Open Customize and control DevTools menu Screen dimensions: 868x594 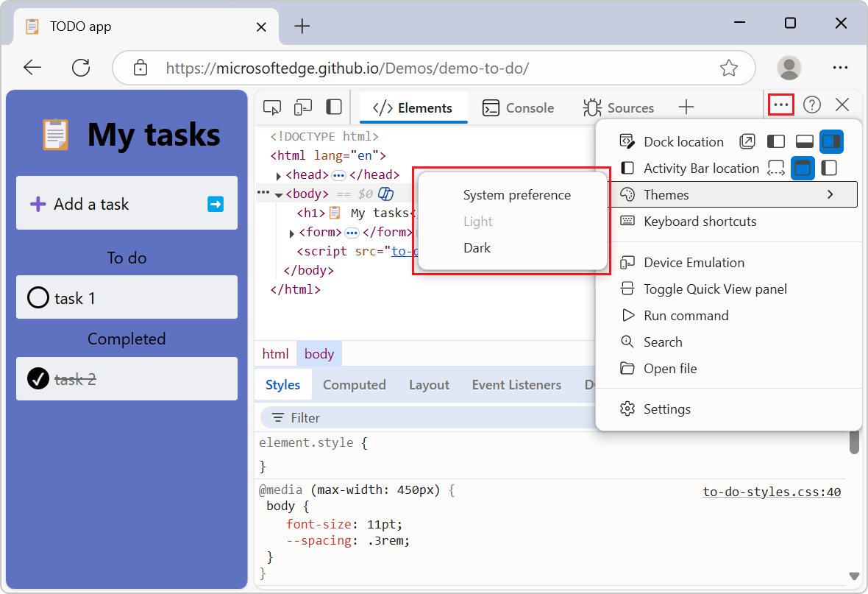pos(781,105)
